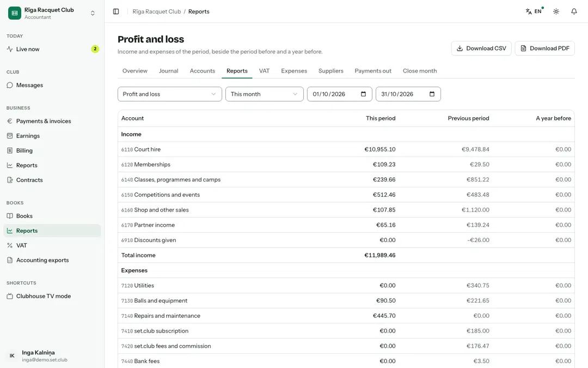Screen dimensions: 588x368
Task: Open Clubhouse TV mode shortcut
Action: [x=52, y=296]
